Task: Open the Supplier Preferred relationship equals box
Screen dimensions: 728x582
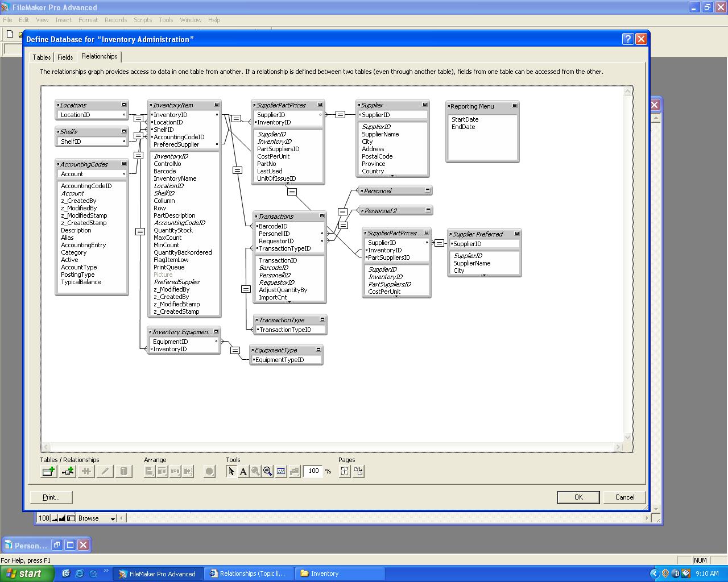Action: pyautogui.click(x=439, y=243)
